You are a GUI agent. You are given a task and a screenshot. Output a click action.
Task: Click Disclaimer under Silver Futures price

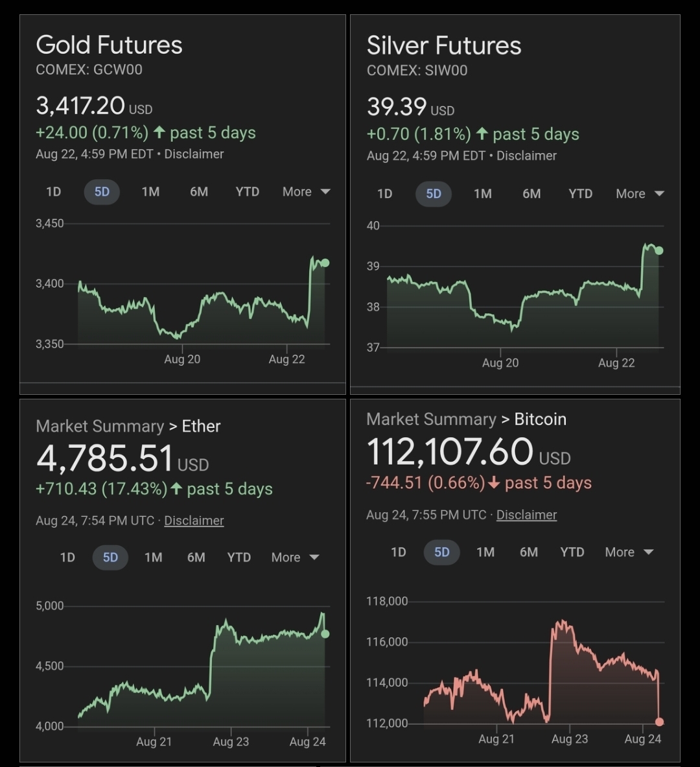[526, 156]
